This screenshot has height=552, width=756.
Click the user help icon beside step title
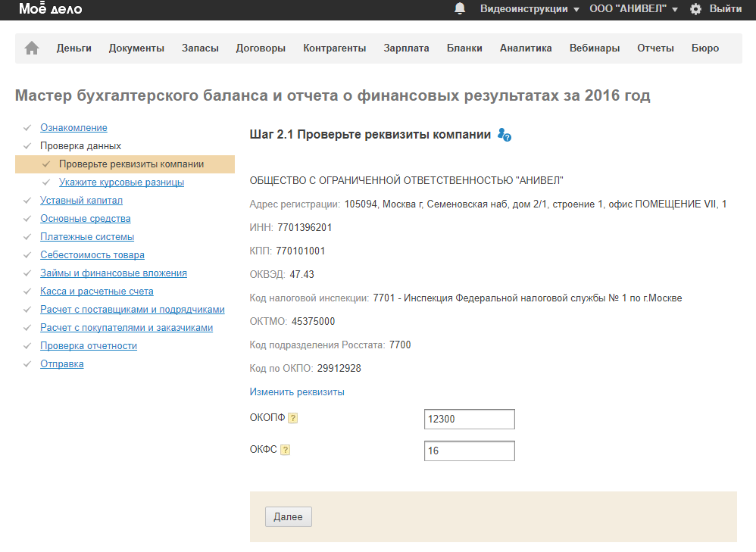pyautogui.click(x=505, y=135)
